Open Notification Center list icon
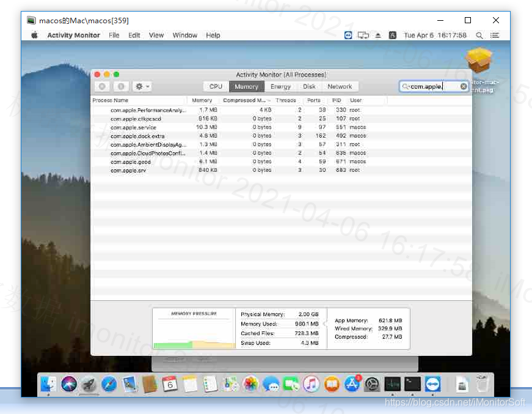Image resolution: width=532 pixels, height=414 pixels. [495, 35]
